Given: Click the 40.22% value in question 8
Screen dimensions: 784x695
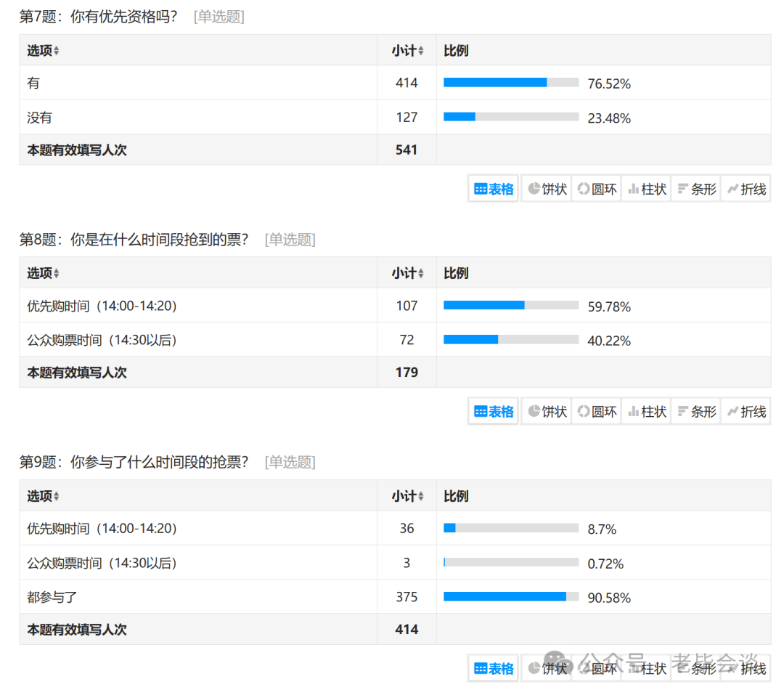Looking at the screenshot, I should click(x=609, y=341).
